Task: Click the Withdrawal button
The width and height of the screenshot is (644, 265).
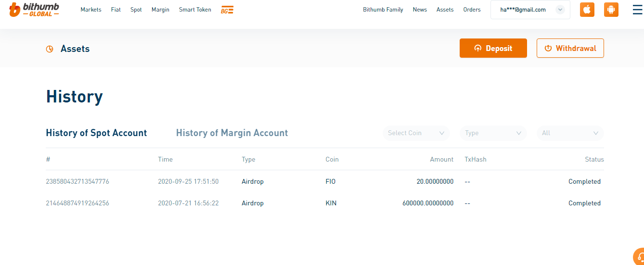Action: click(570, 48)
